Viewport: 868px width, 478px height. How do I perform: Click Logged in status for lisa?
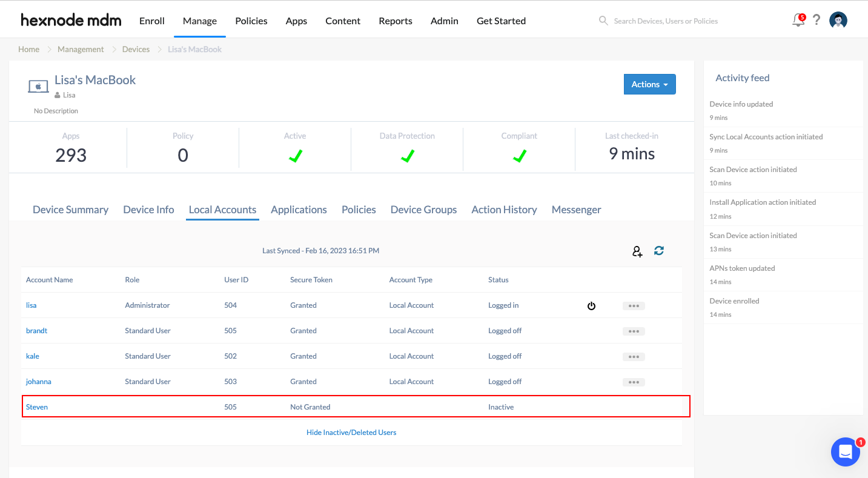point(503,305)
